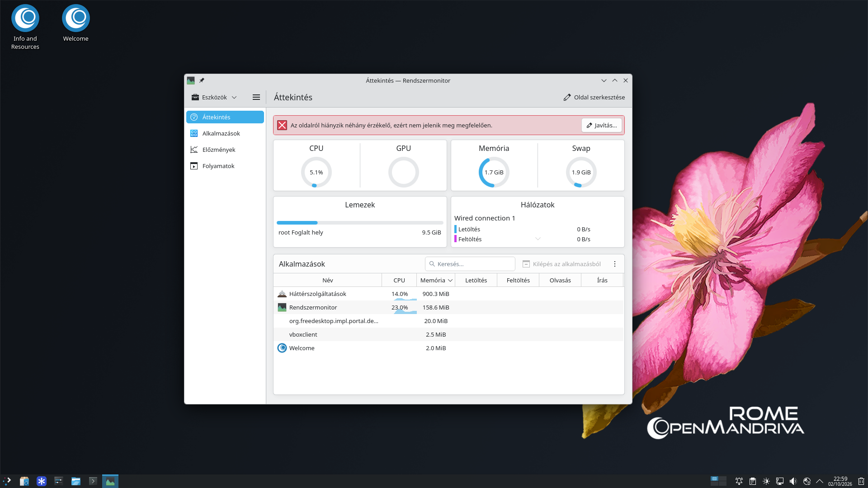The image size is (868, 488).
Task: Open the application launcher in the taskbar
Action: [x=7, y=481]
